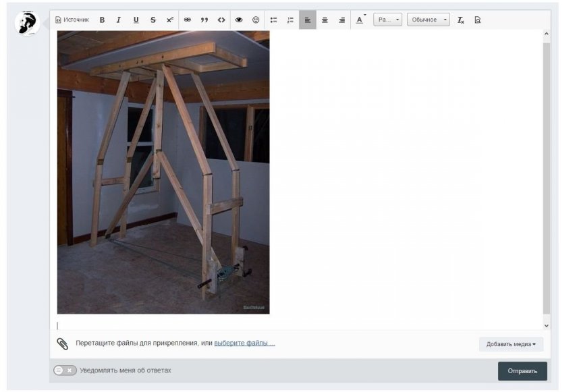The height and width of the screenshot is (392, 577).
Task: Insert a code block
Action: coord(221,20)
